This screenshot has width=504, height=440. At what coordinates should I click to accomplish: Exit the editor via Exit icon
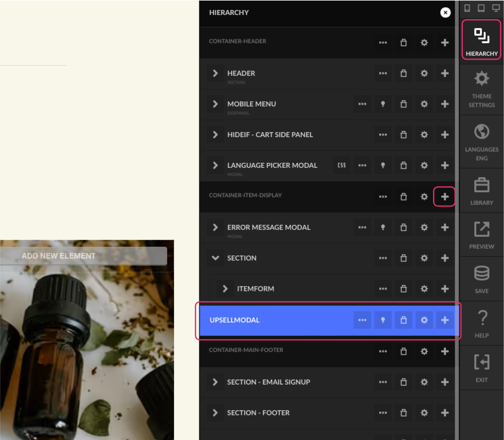point(481,368)
